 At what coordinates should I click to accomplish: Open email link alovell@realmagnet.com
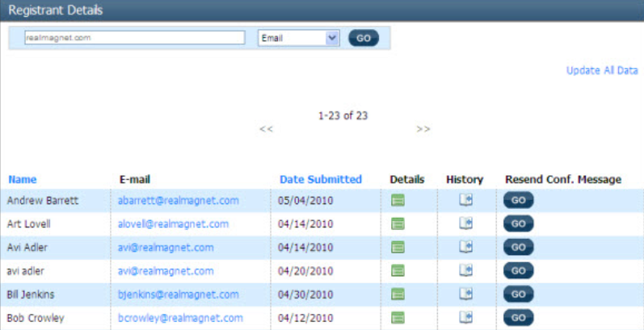[173, 224]
